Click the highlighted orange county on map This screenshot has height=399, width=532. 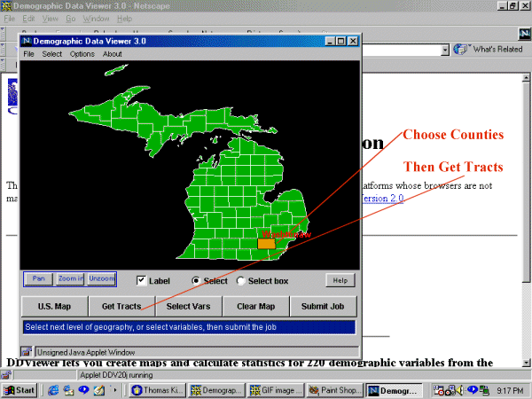click(266, 243)
